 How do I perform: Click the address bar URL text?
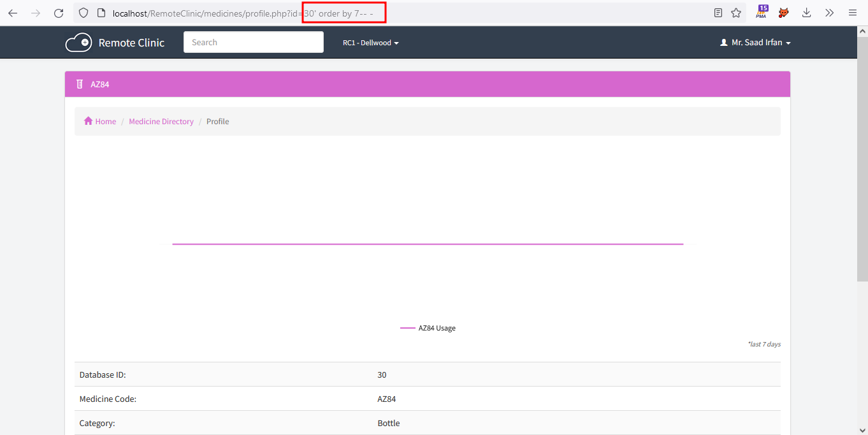tap(242, 13)
